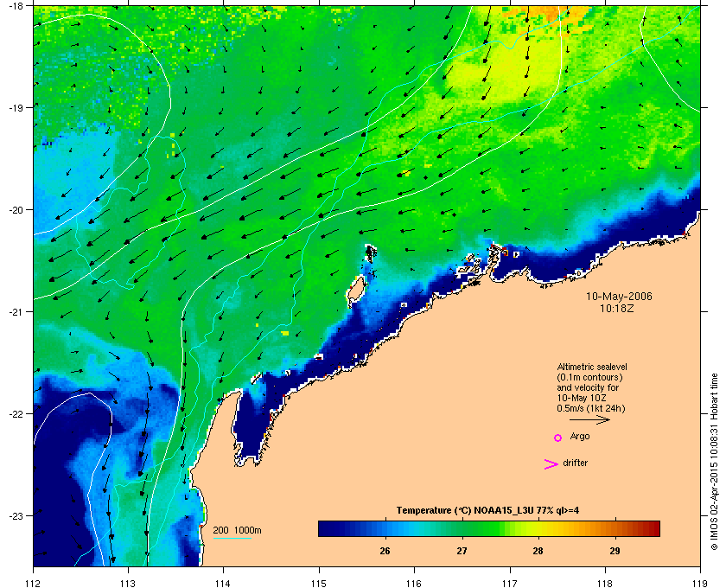Click the '200 1000m' depth label
This screenshot has height=588, width=726.
click(237, 531)
